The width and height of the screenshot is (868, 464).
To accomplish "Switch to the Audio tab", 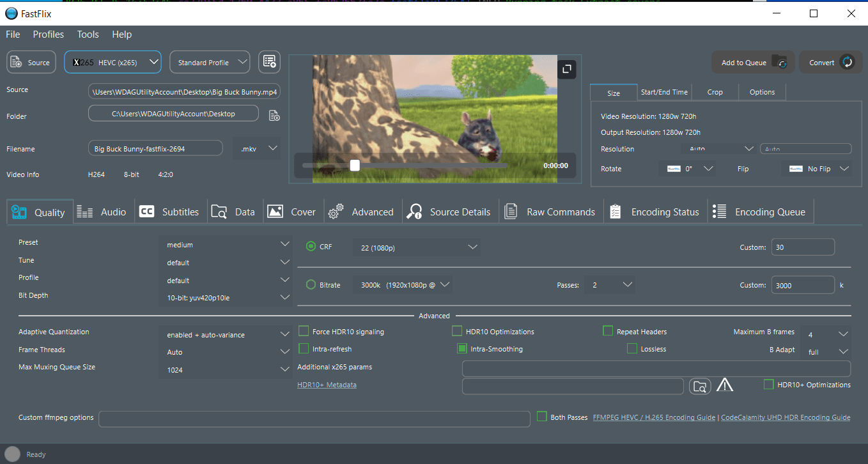I will (104, 212).
